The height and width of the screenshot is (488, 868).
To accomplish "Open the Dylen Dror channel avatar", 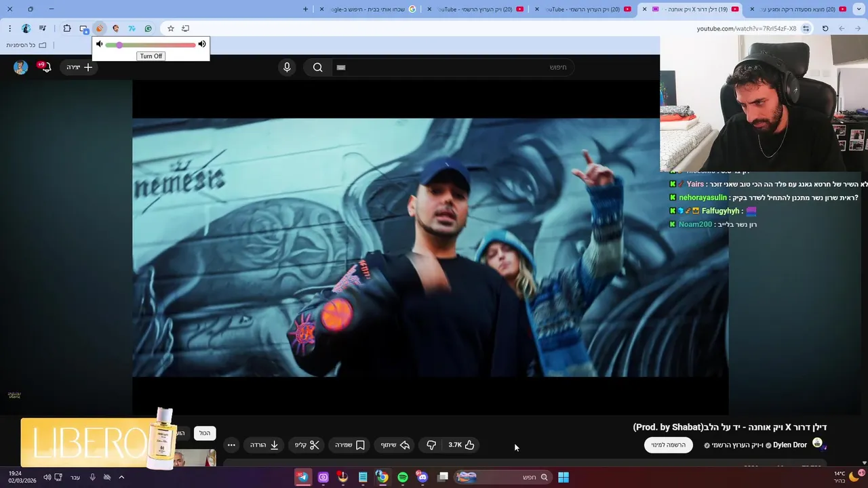I will tap(817, 443).
